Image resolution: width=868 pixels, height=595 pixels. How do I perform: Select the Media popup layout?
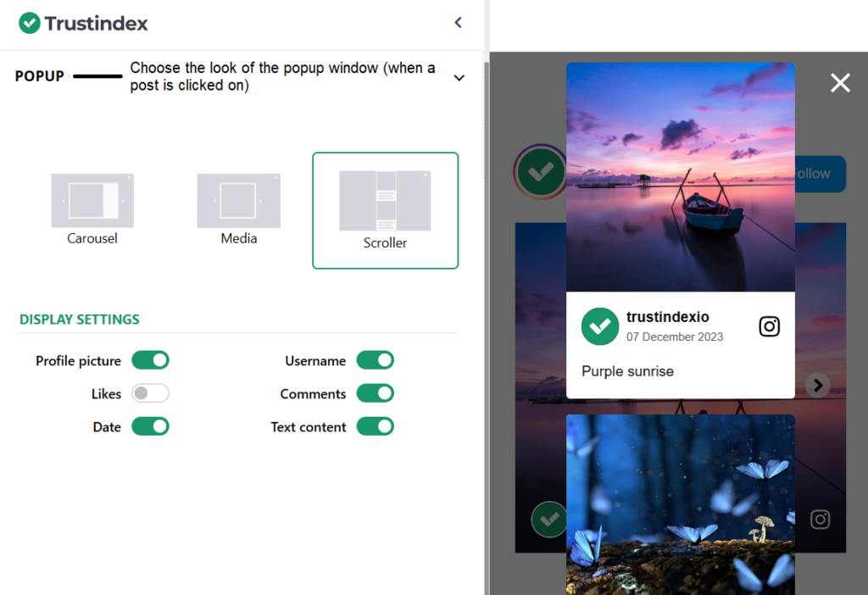pyautogui.click(x=238, y=209)
